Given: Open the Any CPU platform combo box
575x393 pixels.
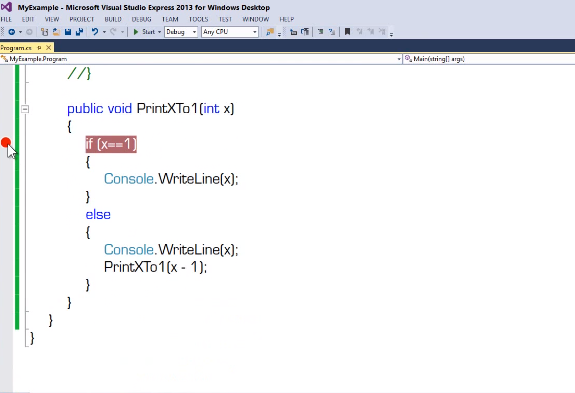Looking at the screenshot, I should click(x=230, y=32).
